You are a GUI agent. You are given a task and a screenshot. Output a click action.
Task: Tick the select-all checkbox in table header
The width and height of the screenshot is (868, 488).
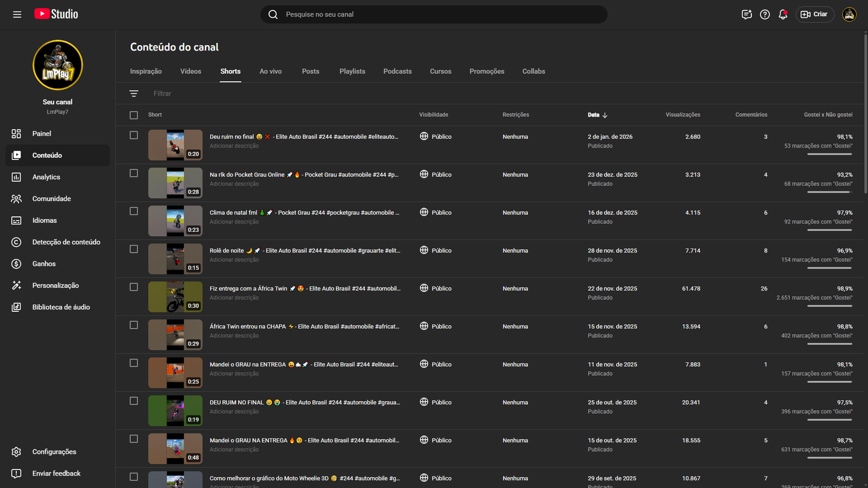click(134, 115)
